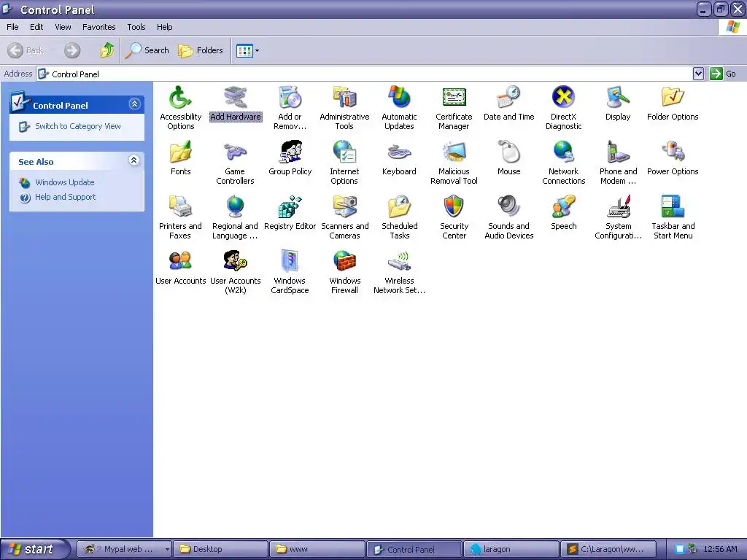Click the Go button
The height and width of the screenshot is (560, 747).
723,74
